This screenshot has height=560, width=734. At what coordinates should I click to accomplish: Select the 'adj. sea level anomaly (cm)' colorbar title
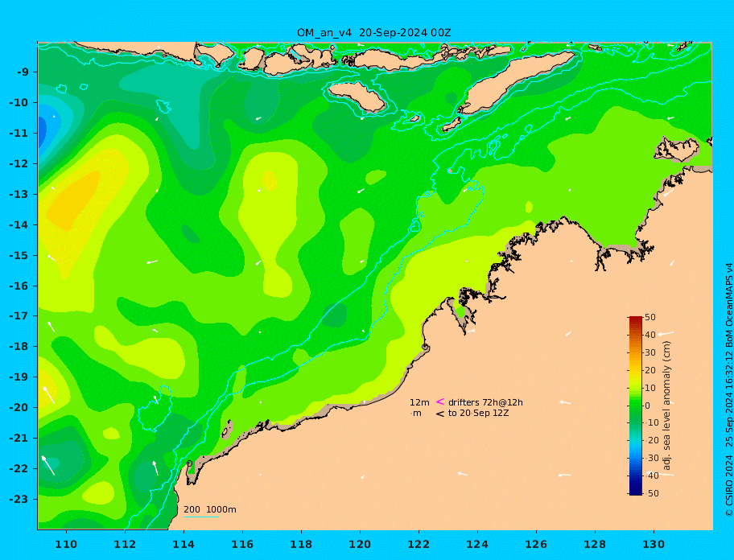(667, 406)
